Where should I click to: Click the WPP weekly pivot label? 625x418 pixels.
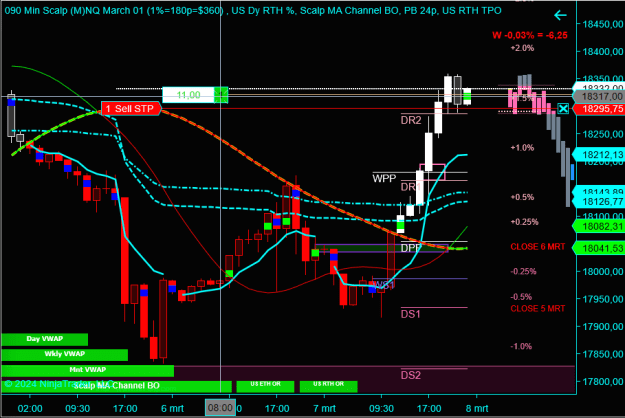click(384, 178)
